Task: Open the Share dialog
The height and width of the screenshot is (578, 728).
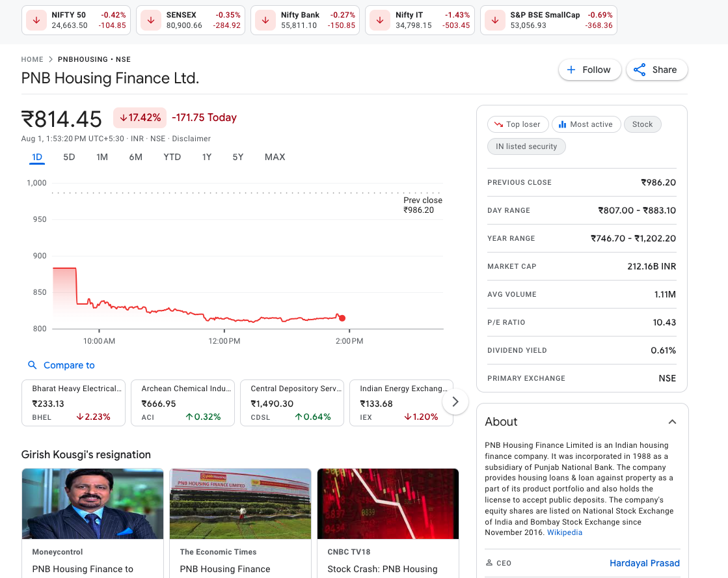Action: click(657, 70)
